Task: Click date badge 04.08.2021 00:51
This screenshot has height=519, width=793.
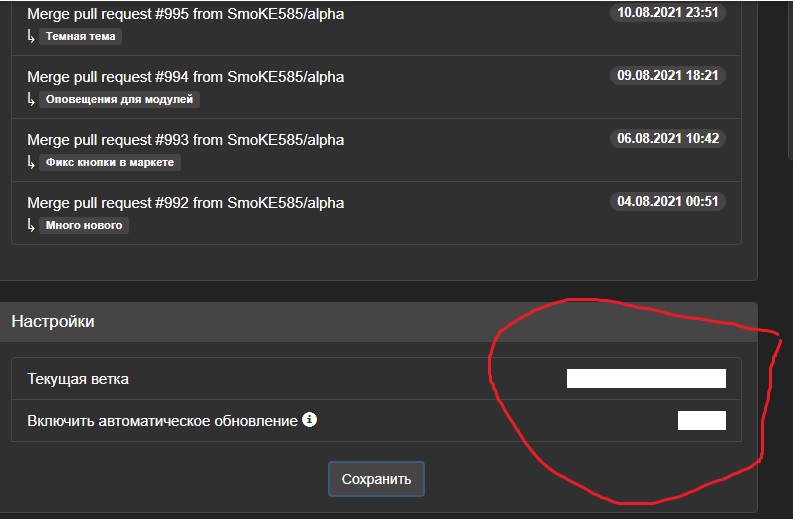Action: click(668, 201)
